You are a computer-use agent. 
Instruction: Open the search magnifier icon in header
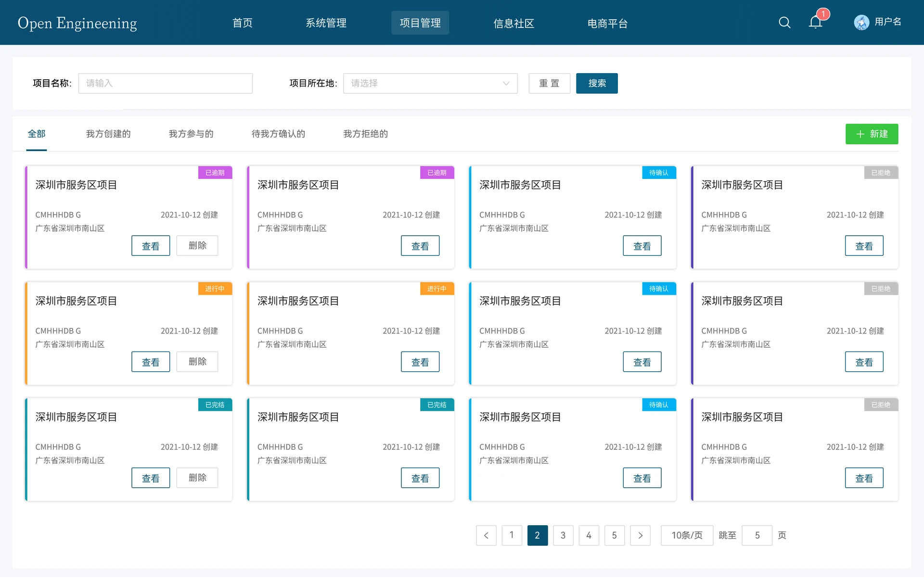784,23
